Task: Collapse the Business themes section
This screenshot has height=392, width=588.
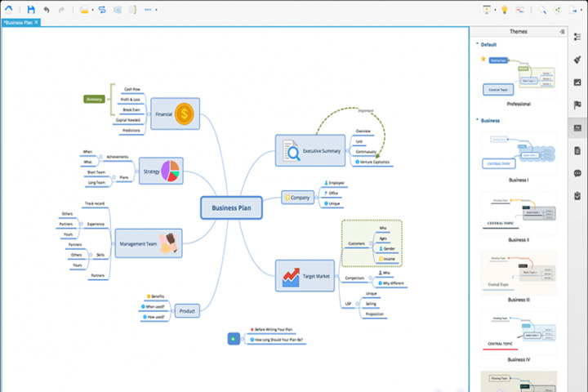Action: (x=478, y=120)
